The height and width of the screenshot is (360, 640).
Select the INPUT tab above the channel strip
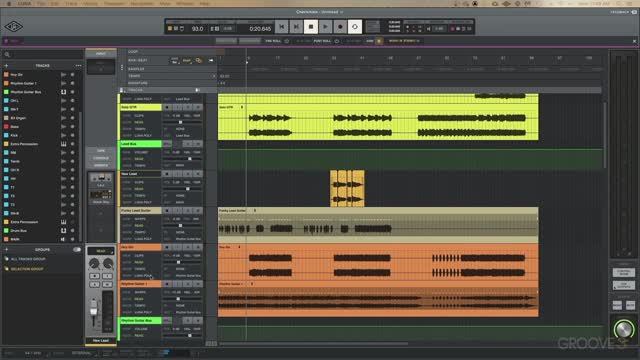pos(101,53)
